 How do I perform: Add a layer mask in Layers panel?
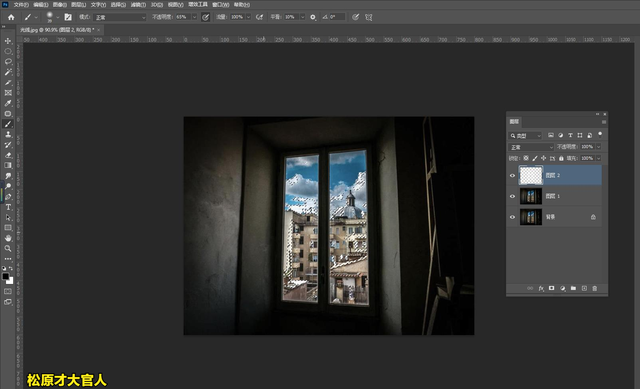(551, 288)
